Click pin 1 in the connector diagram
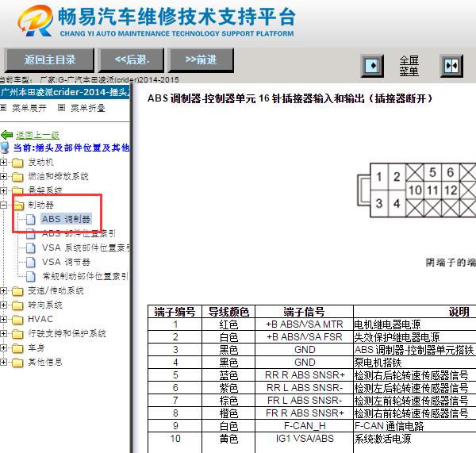476x453 pixels. [379, 177]
